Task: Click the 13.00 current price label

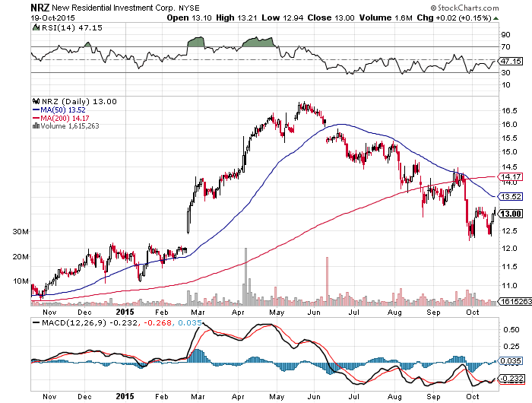Action: tap(510, 214)
